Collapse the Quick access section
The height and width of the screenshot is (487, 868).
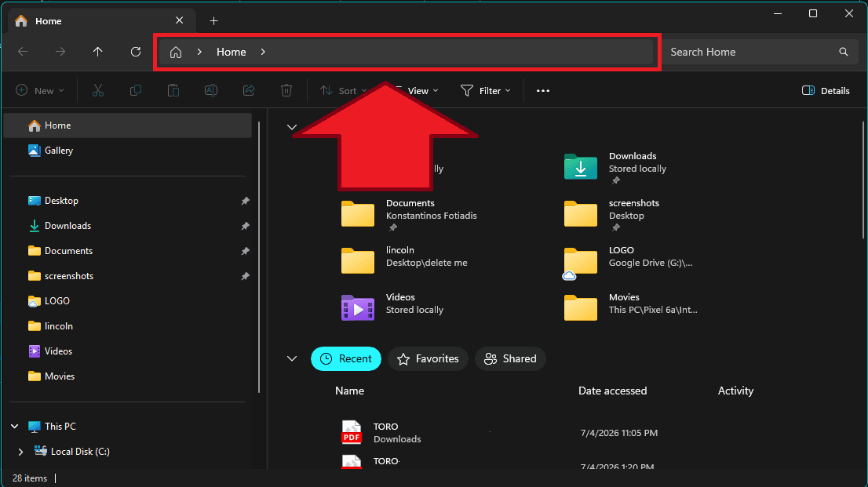coord(292,127)
